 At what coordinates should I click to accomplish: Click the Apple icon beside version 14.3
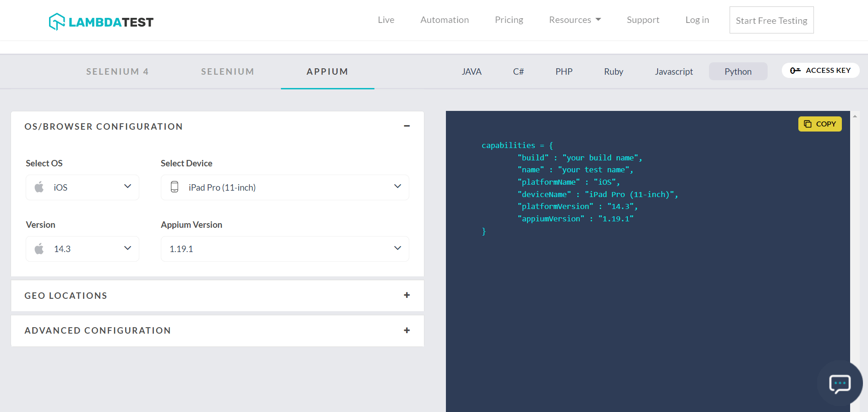point(39,248)
